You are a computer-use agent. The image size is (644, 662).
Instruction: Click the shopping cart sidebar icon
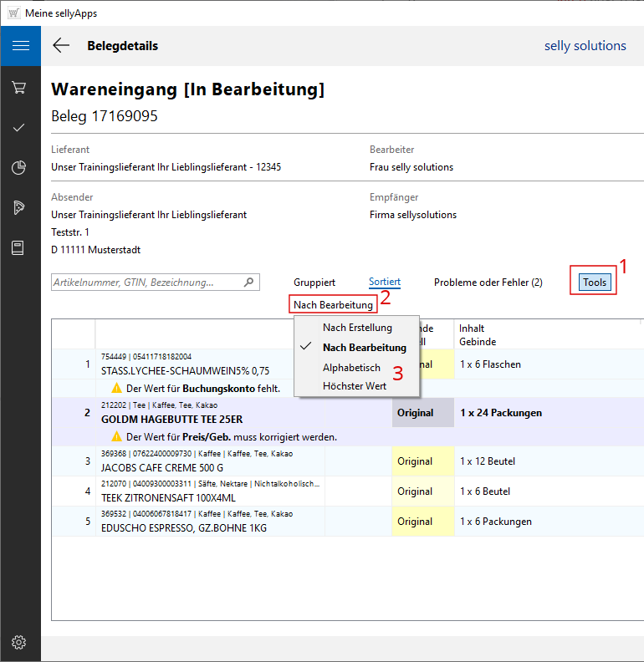tap(19, 88)
